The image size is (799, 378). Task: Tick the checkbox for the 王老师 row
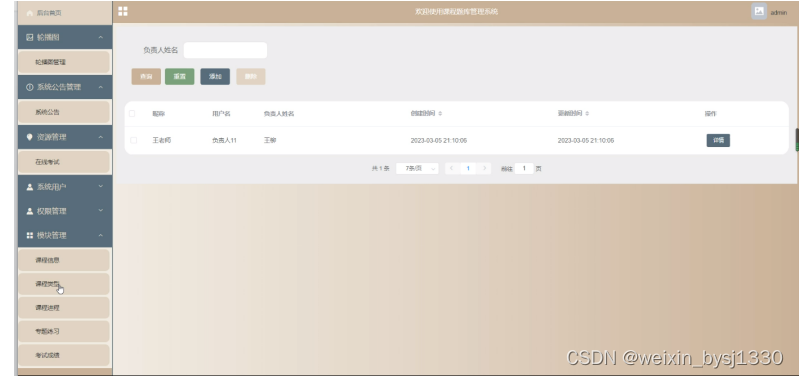click(134, 140)
